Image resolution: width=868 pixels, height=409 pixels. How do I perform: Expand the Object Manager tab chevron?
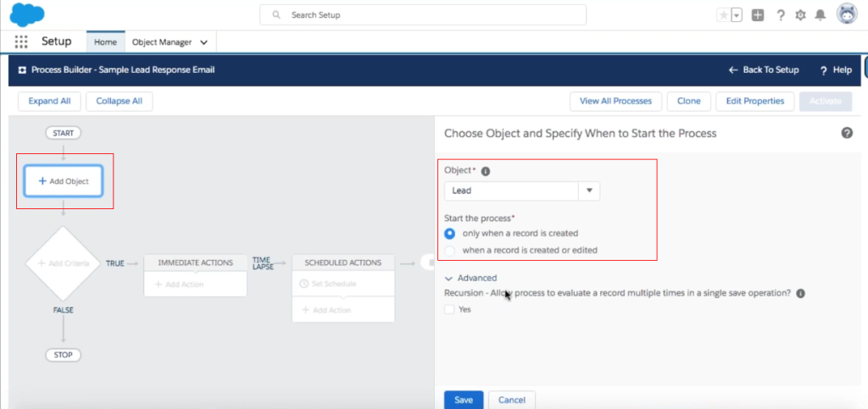[x=203, y=42]
